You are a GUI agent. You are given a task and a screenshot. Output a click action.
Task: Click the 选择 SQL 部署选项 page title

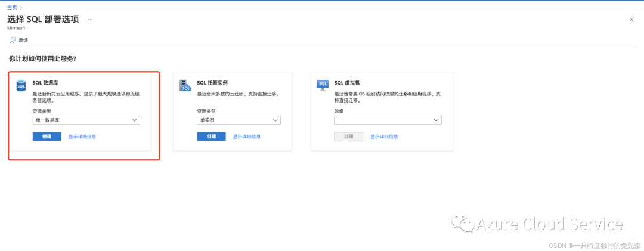coord(43,19)
